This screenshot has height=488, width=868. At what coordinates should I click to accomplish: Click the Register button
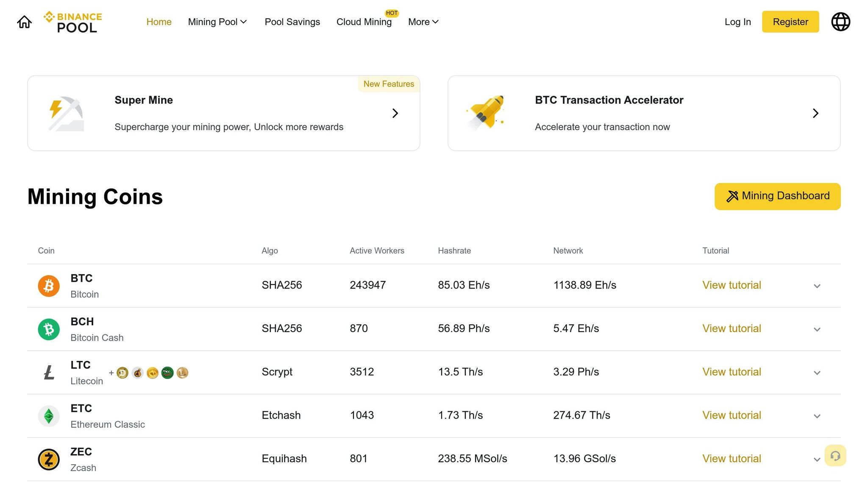tap(790, 22)
